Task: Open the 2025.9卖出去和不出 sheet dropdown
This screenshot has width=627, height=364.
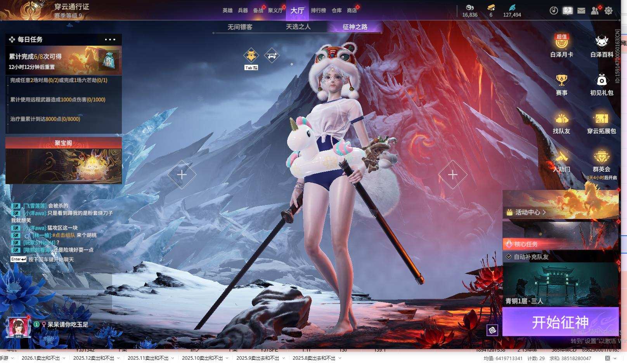Action: pyautogui.click(x=284, y=358)
